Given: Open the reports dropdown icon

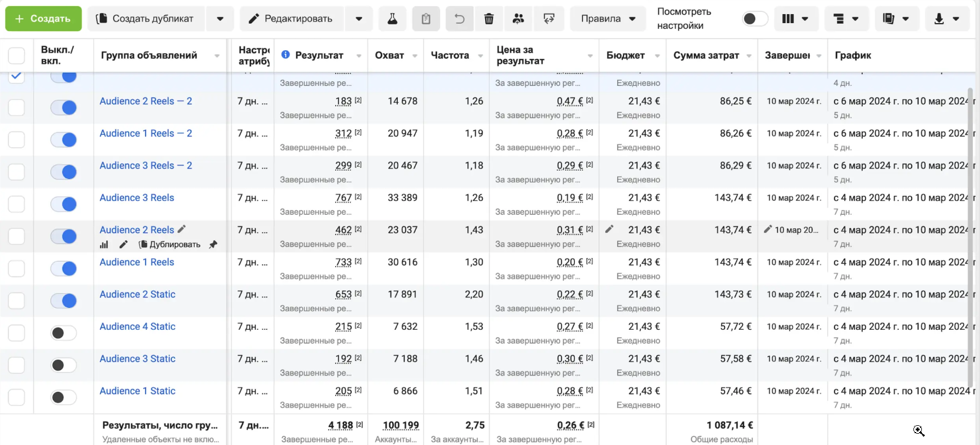Looking at the screenshot, I should (x=896, y=19).
